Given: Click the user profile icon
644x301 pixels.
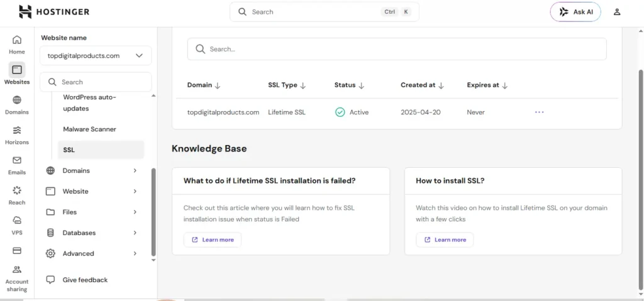Looking at the screenshot, I should [616, 12].
